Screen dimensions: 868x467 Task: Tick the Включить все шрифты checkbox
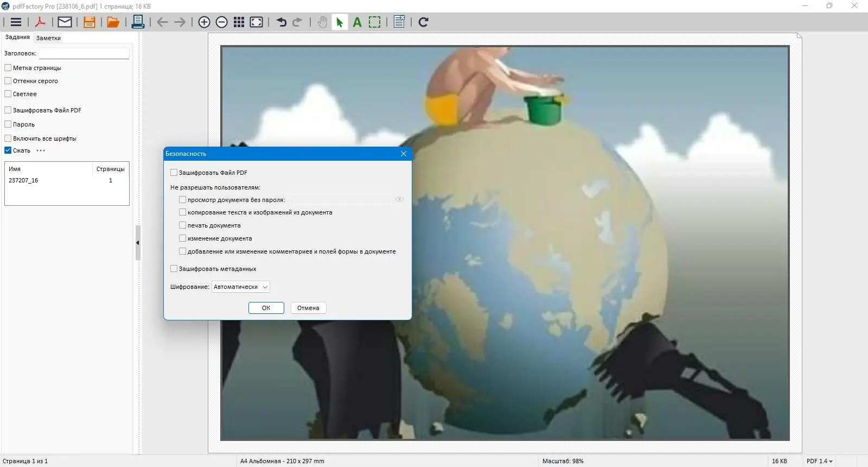click(8, 138)
